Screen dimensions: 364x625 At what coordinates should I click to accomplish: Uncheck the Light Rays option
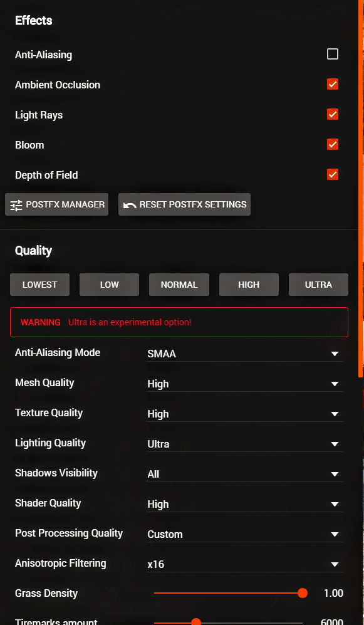(333, 114)
